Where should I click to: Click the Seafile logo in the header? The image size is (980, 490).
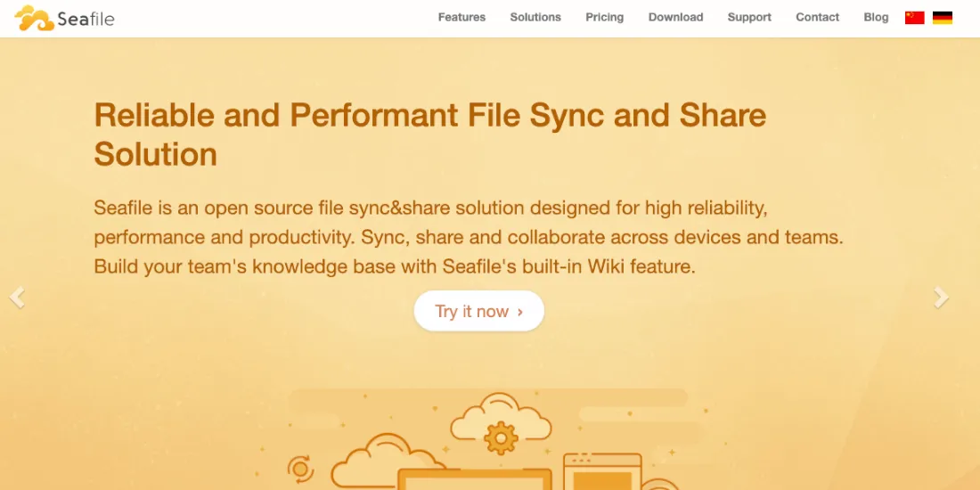point(65,18)
